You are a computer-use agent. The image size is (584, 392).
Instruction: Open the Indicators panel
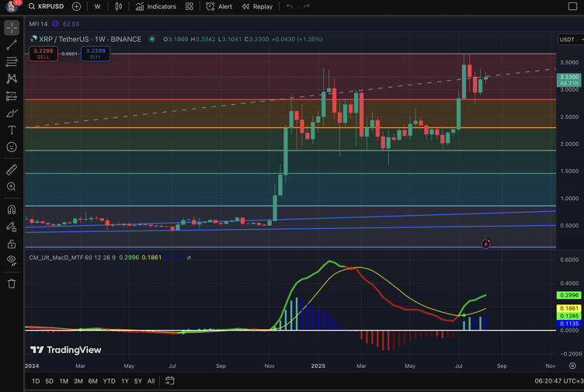pyautogui.click(x=155, y=7)
